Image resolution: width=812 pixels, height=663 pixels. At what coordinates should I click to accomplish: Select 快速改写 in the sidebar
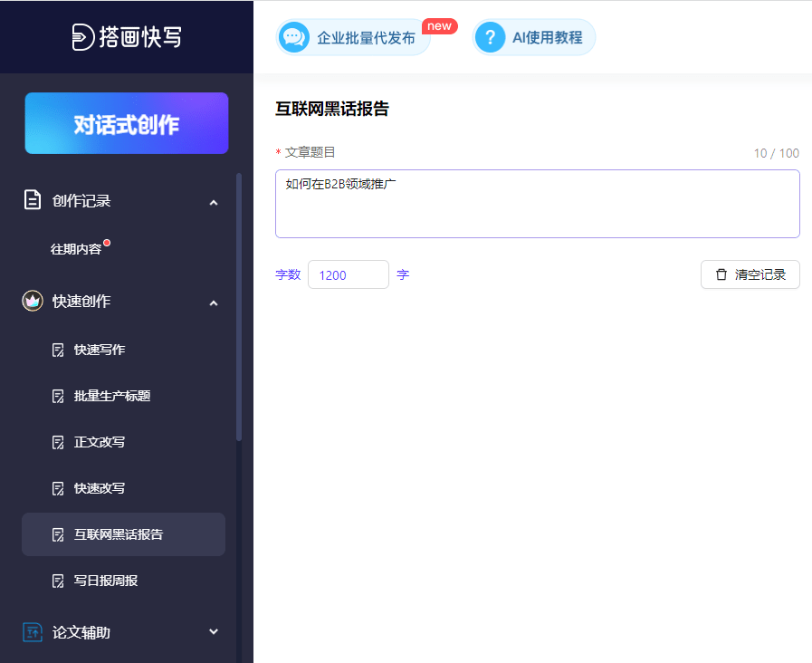point(100,488)
